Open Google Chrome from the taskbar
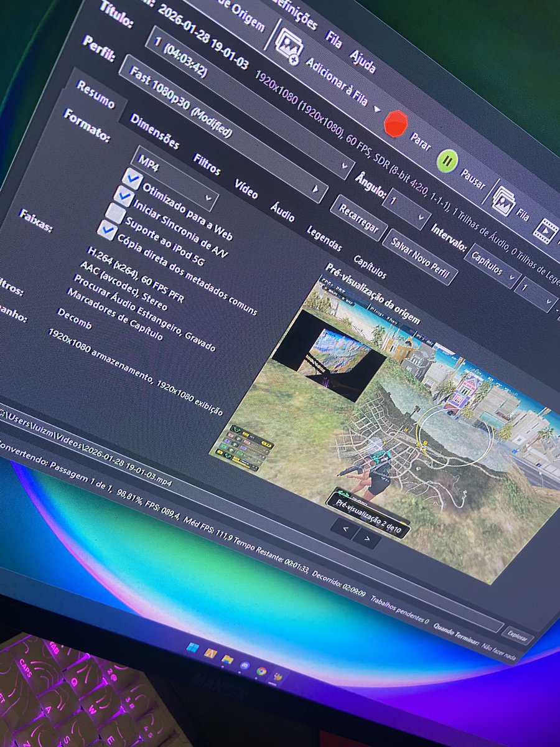The image size is (560, 747). point(261,672)
